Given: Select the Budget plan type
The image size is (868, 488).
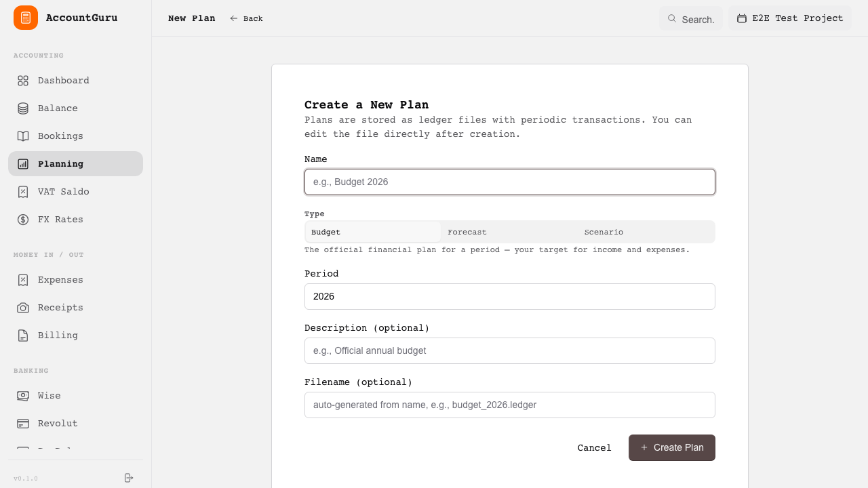Looking at the screenshot, I should (x=373, y=232).
